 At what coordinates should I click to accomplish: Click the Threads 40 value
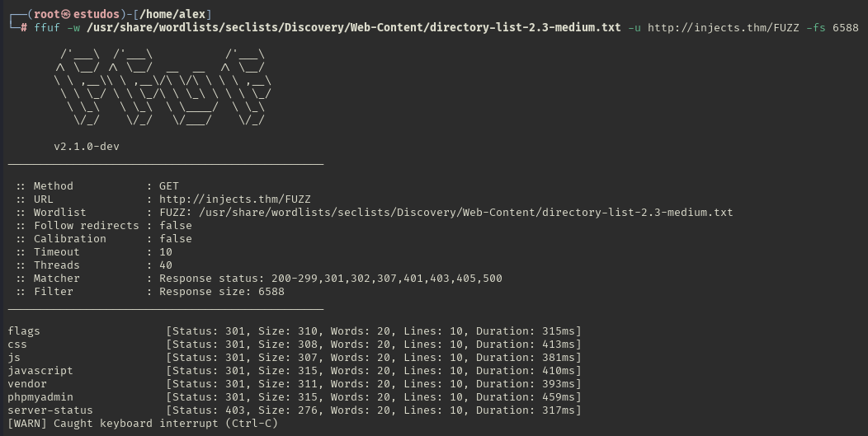coord(166,265)
